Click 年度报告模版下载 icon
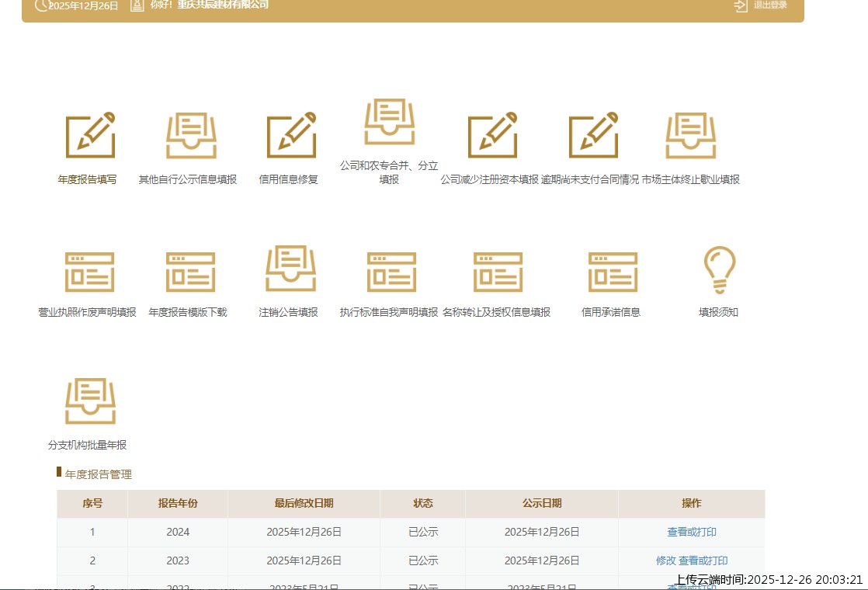This screenshot has height=590, width=868. (x=190, y=272)
